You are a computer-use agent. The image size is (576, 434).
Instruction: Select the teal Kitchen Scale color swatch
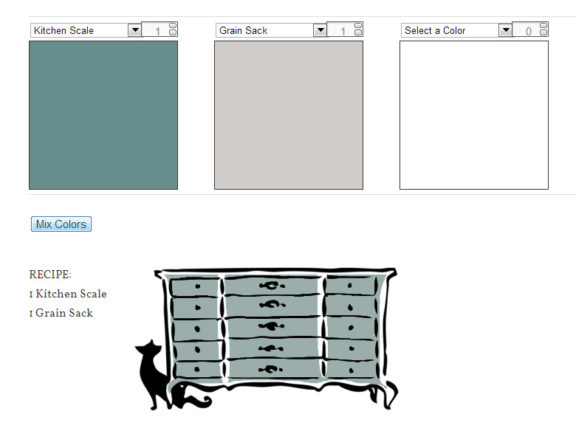(x=103, y=115)
